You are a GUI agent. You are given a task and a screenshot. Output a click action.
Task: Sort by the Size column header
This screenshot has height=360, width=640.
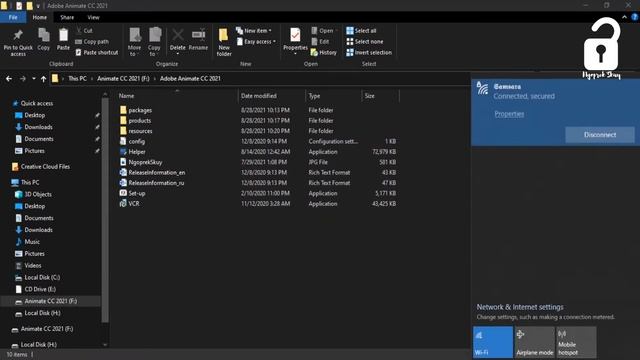click(380, 96)
